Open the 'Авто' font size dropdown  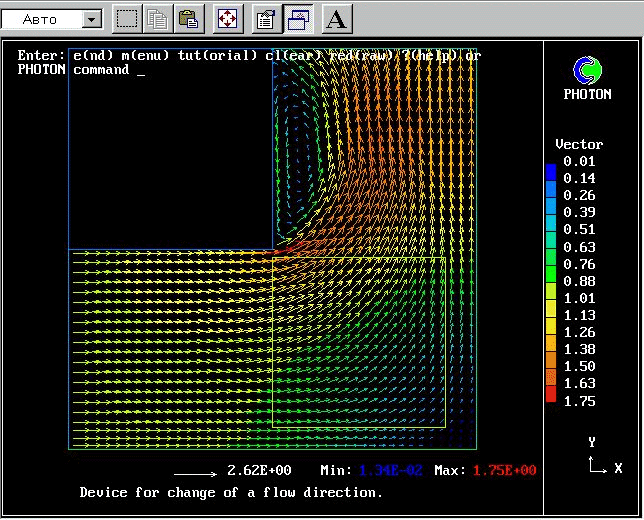pos(52,19)
